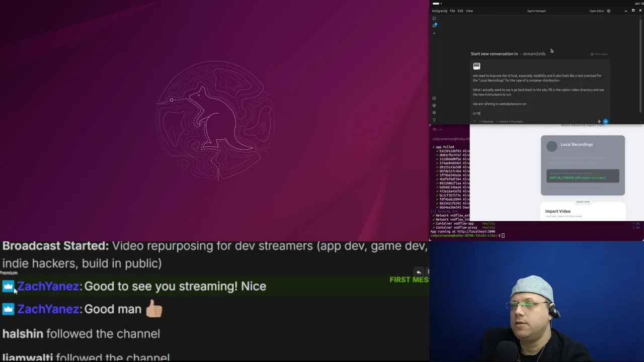Click the globe browser icon in sidebar
644x362 pixels.
tap(434, 106)
